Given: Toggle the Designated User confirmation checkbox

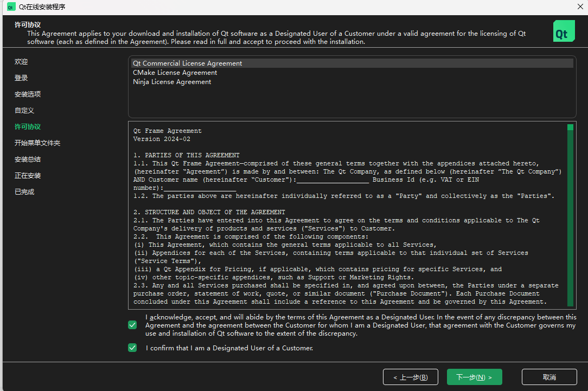Looking at the screenshot, I should coord(132,348).
